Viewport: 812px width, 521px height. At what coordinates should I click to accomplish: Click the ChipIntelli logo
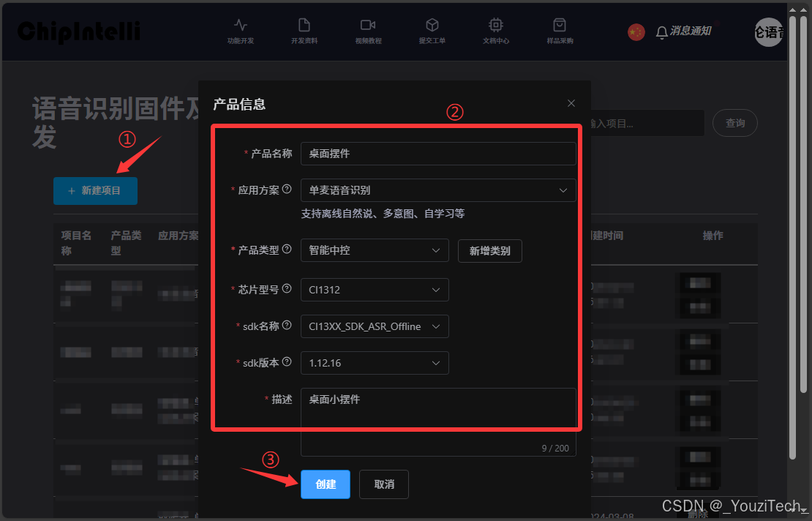pos(79,31)
